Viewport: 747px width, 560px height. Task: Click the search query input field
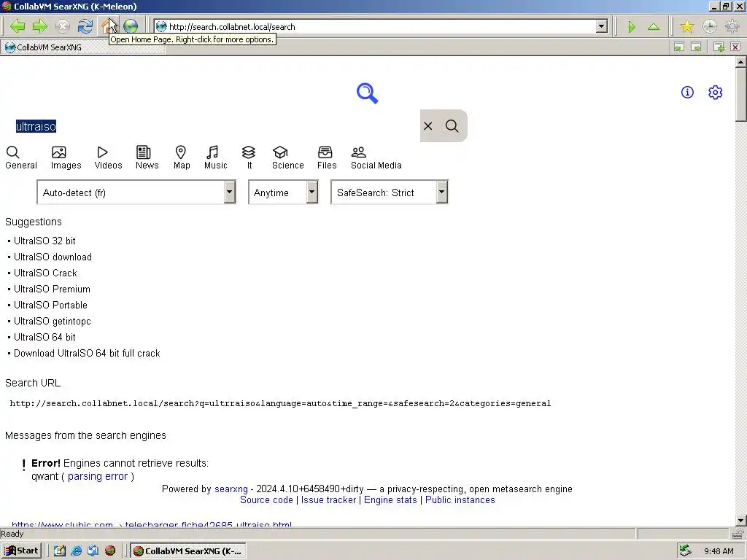(212, 126)
